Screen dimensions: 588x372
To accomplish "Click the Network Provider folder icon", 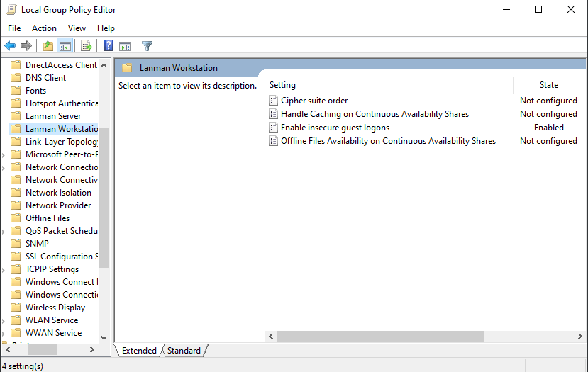I will click(16, 205).
